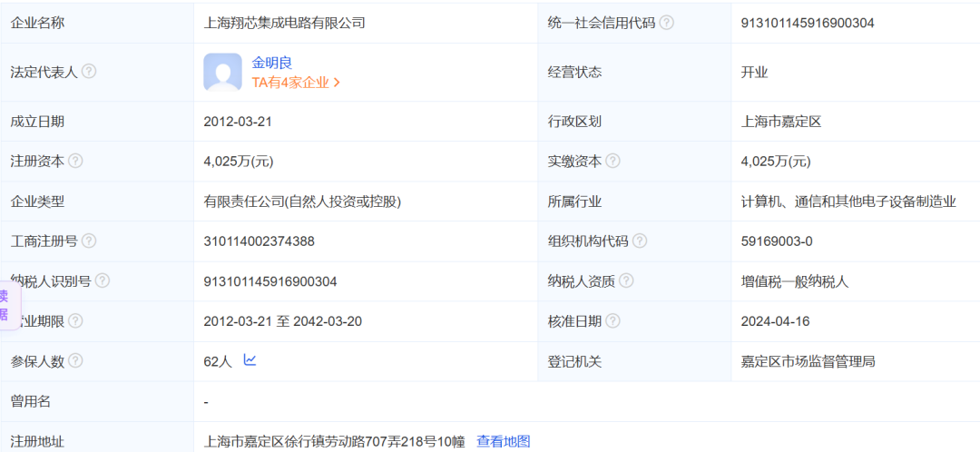This screenshot has width=980, height=452.
Task: Click help icon beside 统一社会信用代码
Action: (667, 23)
